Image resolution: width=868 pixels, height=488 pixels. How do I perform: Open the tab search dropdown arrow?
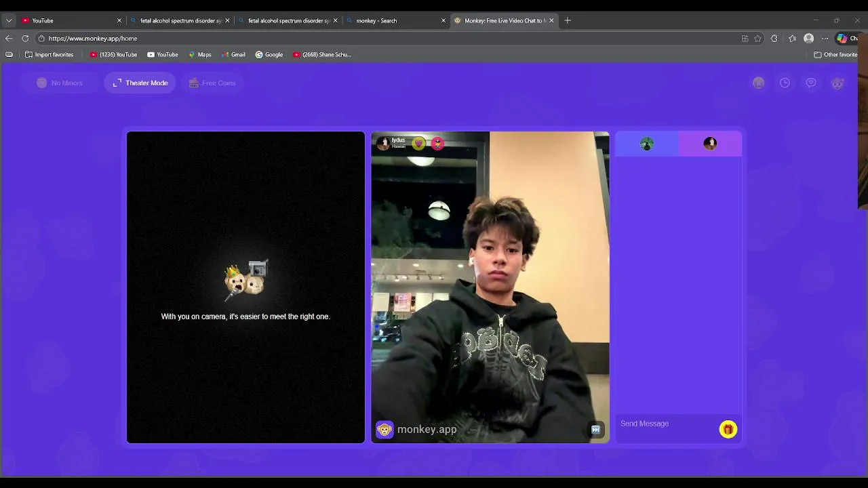pyautogui.click(x=9, y=20)
